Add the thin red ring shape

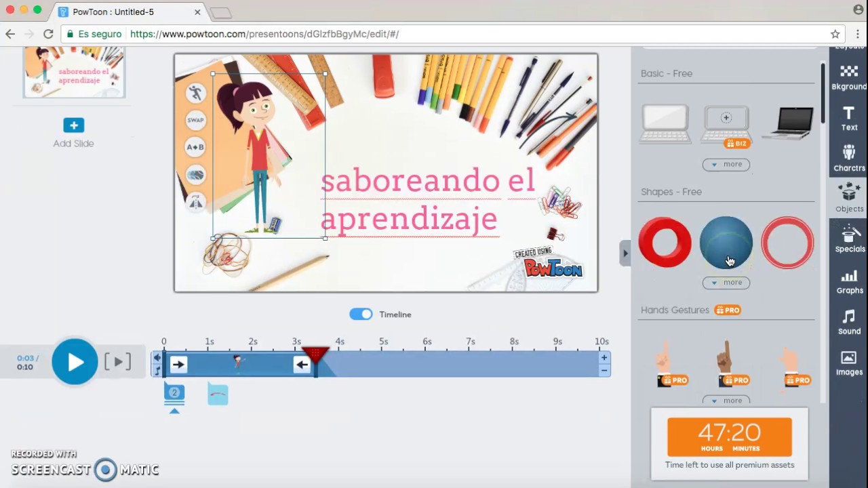click(787, 242)
